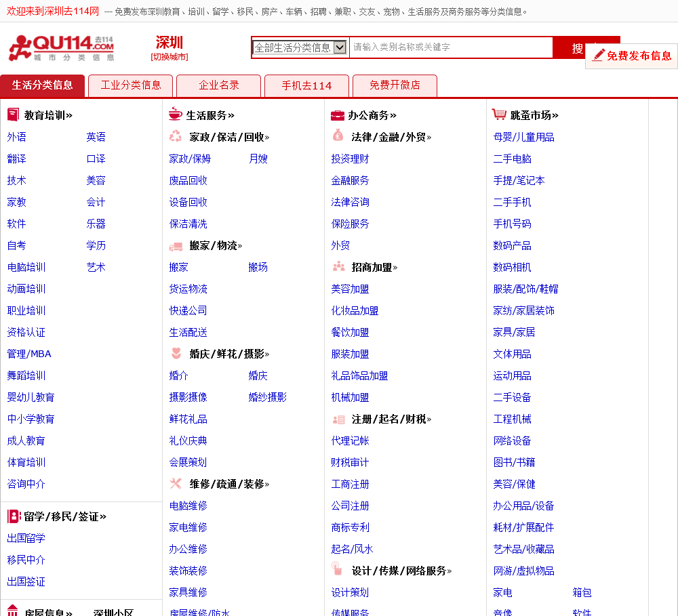678x616 pixels.
Task: Click the 免费发布信息 button
Action: tap(631, 56)
